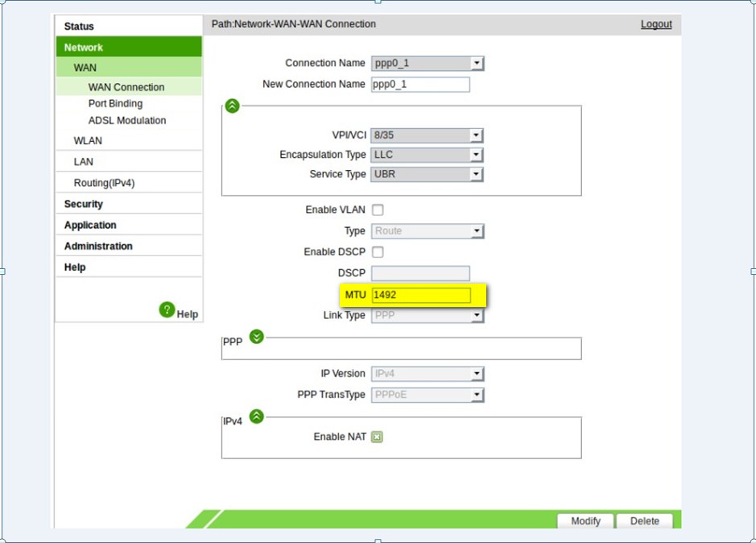This screenshot has width=756, height=543.
Task: Open the Status menu section
Action: coord(79,27)
